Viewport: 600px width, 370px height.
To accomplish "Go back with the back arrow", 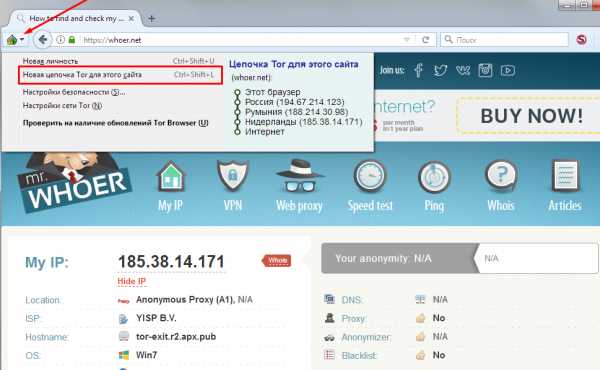I will pos(42,39).
